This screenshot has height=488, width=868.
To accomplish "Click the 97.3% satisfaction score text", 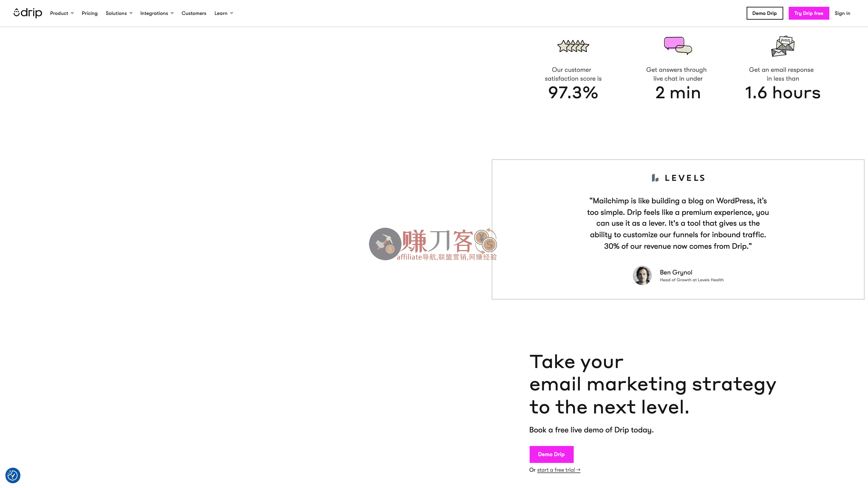I will click(x=573, y=93).
